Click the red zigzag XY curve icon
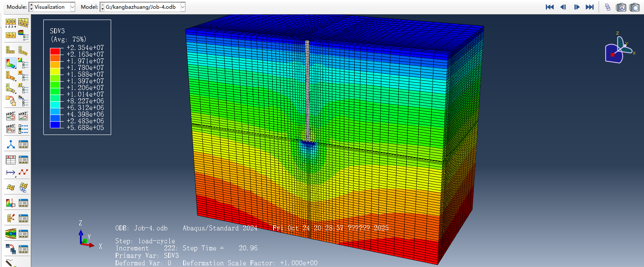The image size is (644, 267). (23, 172)
